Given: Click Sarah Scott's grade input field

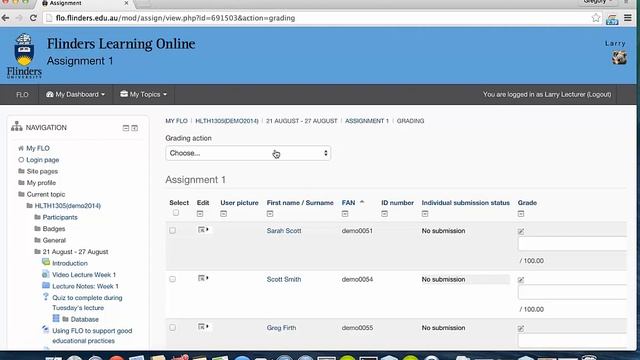Looking at the screenshot, I should (x=572, y=244).
